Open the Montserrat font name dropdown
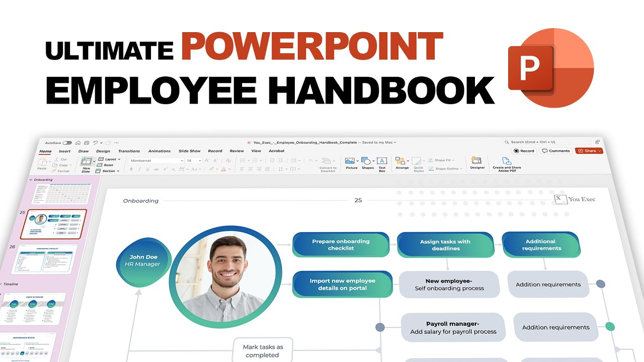The width and height of the screenshot is (644, 362). [156, 160]
